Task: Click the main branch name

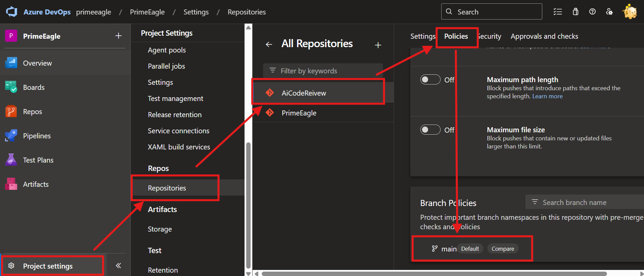Action: [x=449, y=249]
